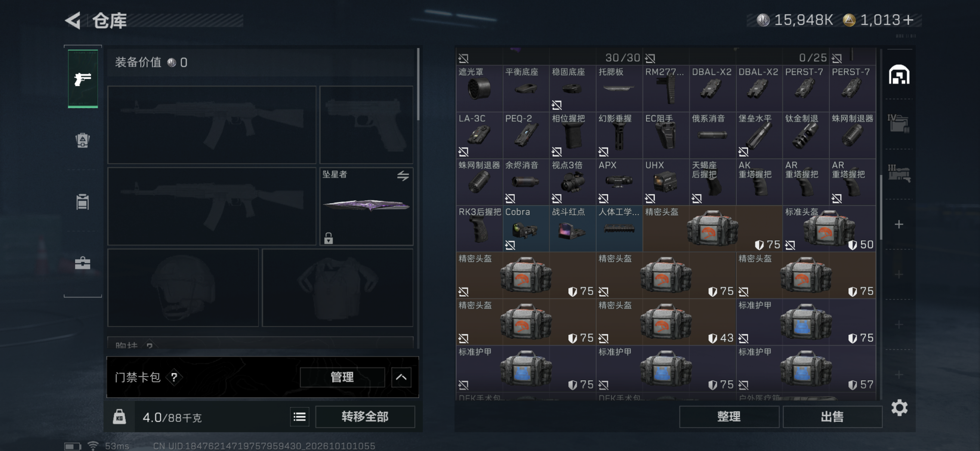Swap the 坠星者 melee weapon via arrows icon

pos(403,175)
